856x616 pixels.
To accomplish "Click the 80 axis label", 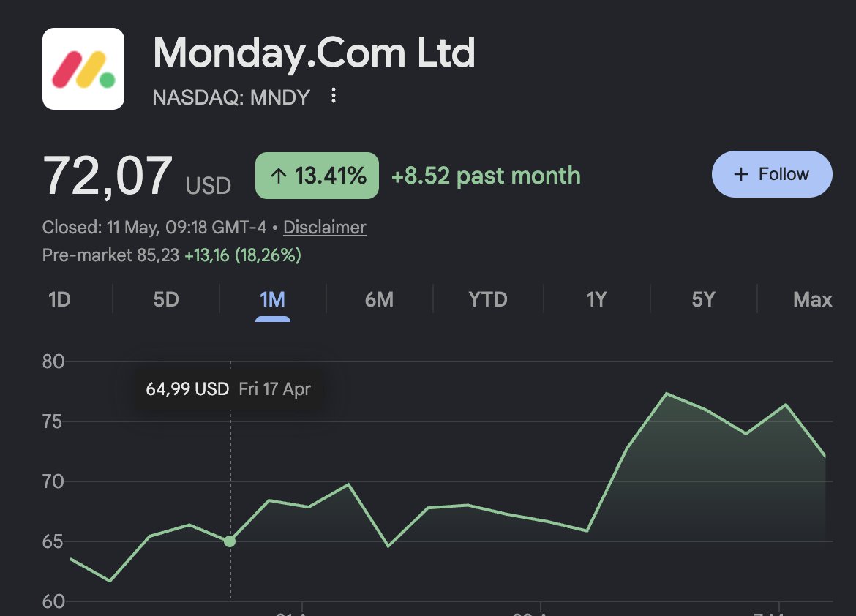I will click(53, 361).
